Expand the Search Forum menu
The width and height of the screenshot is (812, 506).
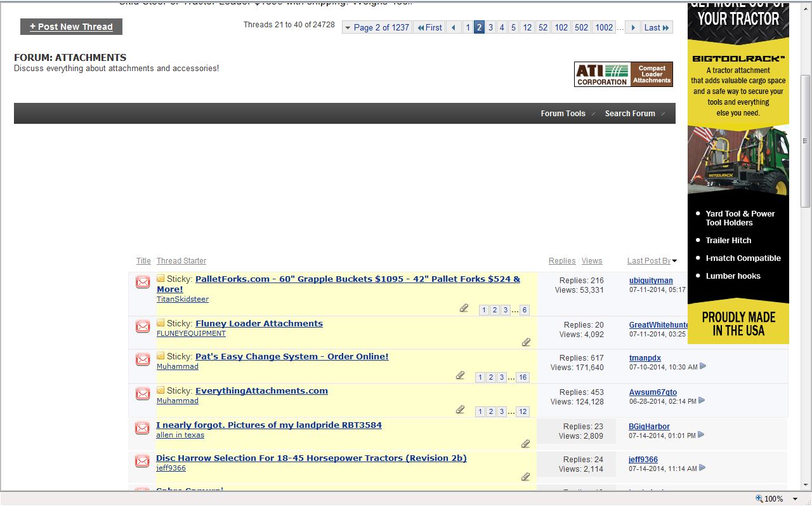point(634,114)
